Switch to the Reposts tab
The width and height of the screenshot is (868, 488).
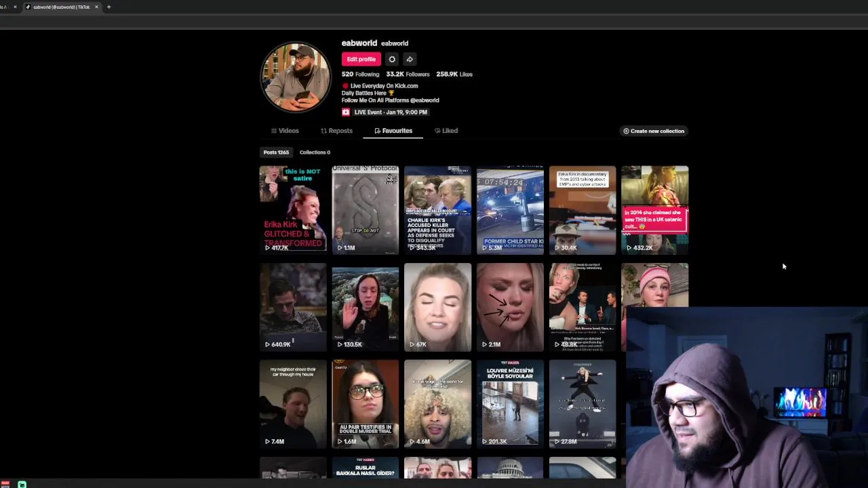[x=336, y=131]
